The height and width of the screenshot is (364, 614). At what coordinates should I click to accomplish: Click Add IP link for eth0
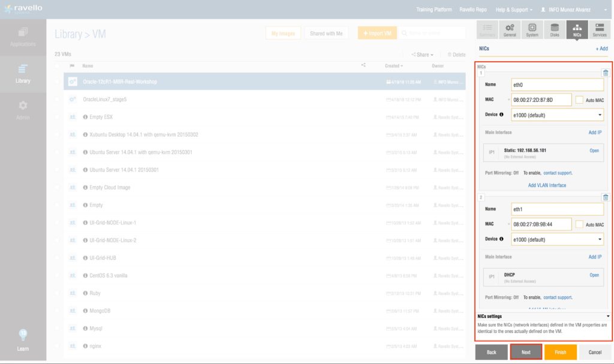coord(595,132)
